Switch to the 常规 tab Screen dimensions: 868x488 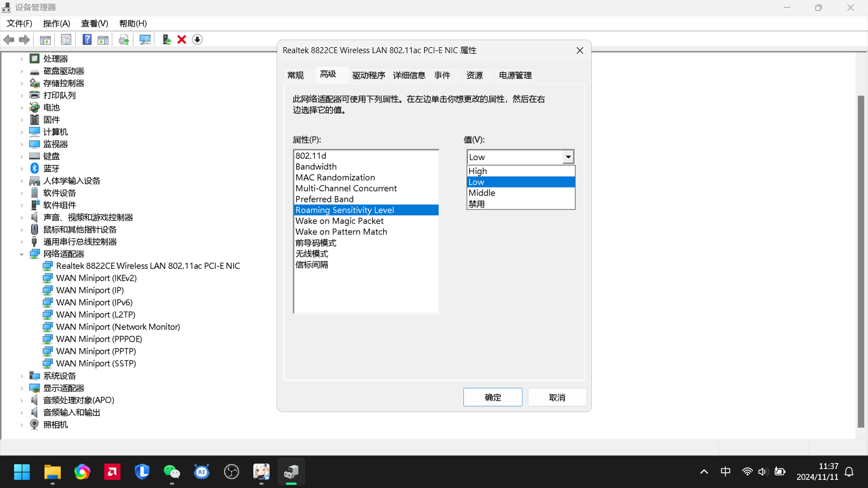click(x=296, y=75)
